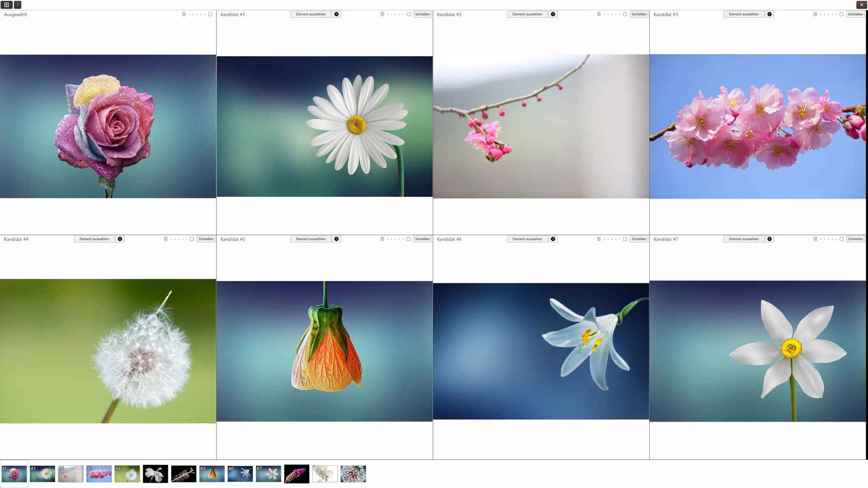Click the round X icon for Kandidat #7
Screen dimensions: 868x488
tap(769, 239)
